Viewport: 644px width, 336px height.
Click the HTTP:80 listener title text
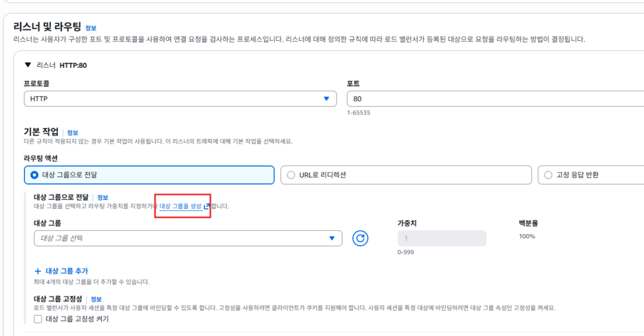click(x=73, y=65)
